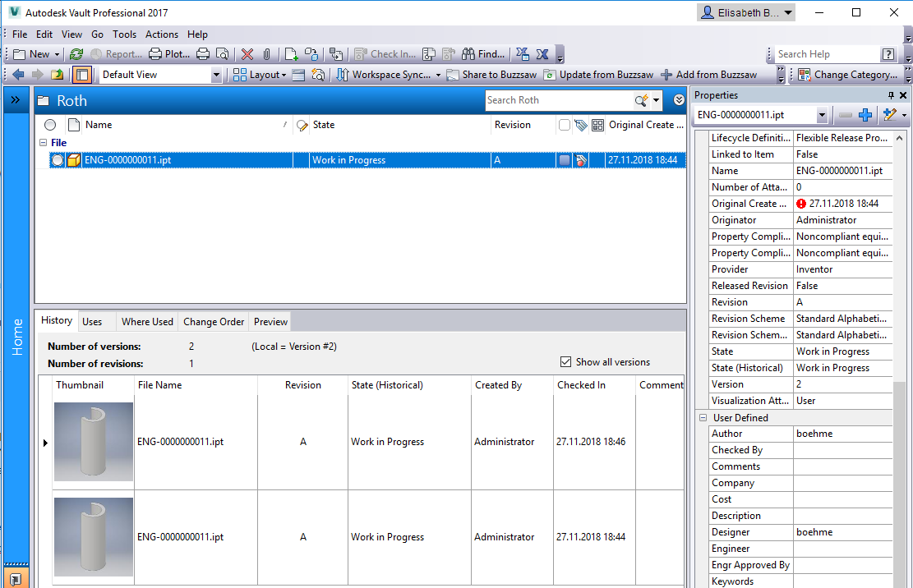Click the thumbnail of the latest version
913x588 pixels.
93,441
